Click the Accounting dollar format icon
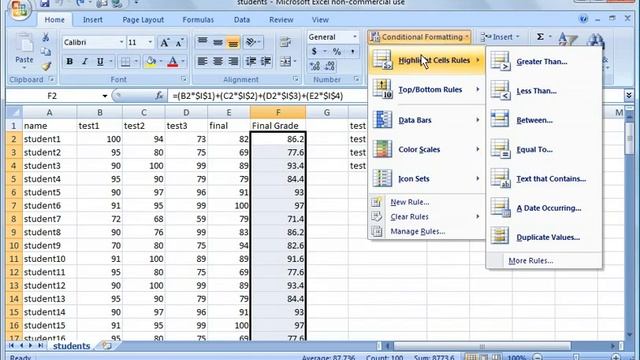Viewport: 640px width, 360px height. (x=314, y=52)
